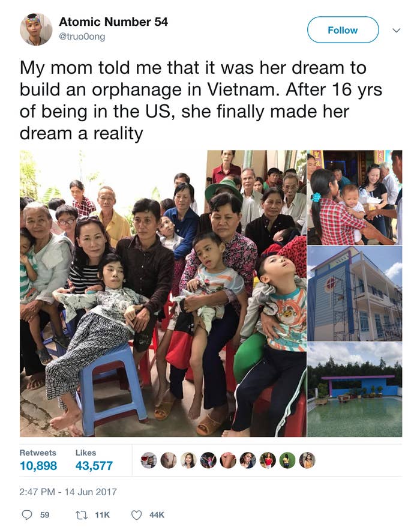Screen dimensions: 420x530
Task: Click the retweet arrows icon
Action: [80, 515]
